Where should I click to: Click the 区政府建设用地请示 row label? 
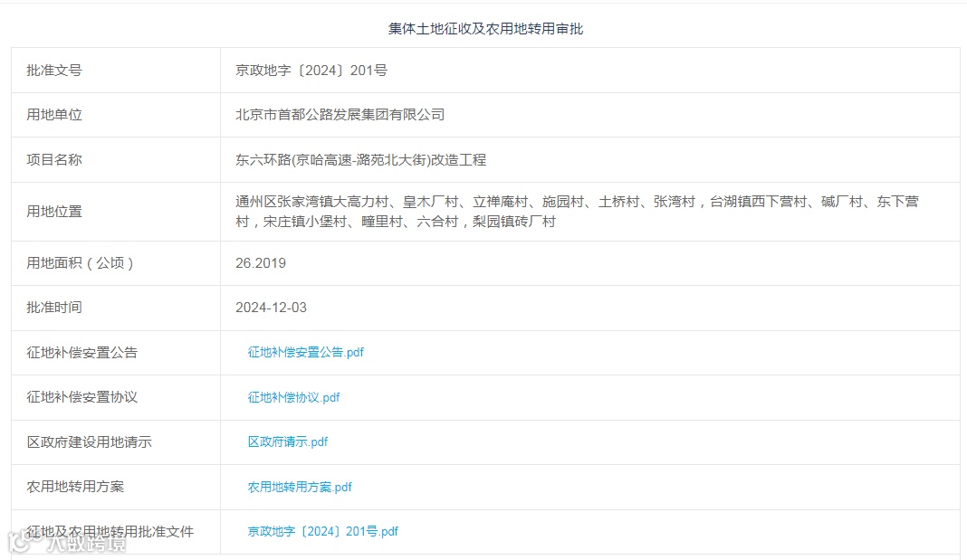coord(89,441)
